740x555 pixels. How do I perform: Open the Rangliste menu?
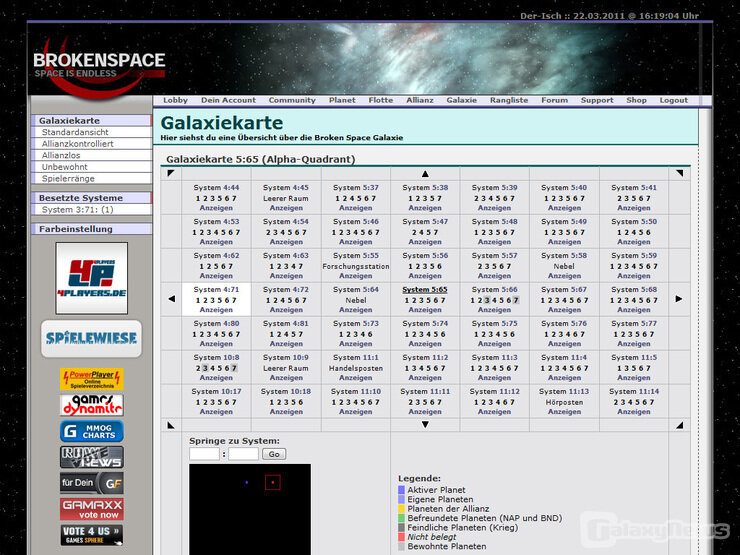tap(509, 100)
